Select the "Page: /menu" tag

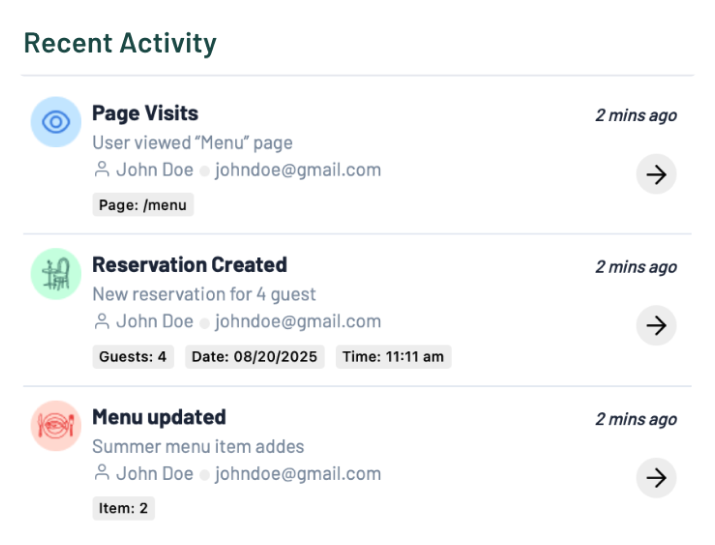tap(143, 205)
